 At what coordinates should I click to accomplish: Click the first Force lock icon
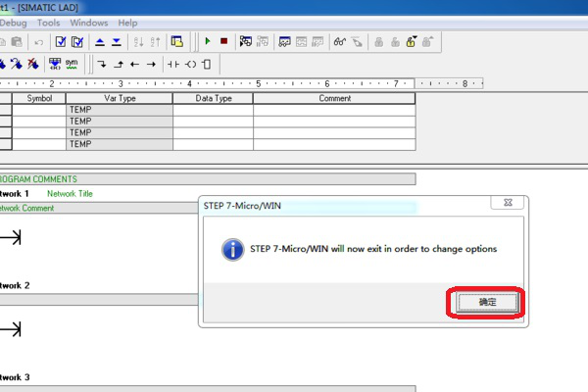coord(378,41)
